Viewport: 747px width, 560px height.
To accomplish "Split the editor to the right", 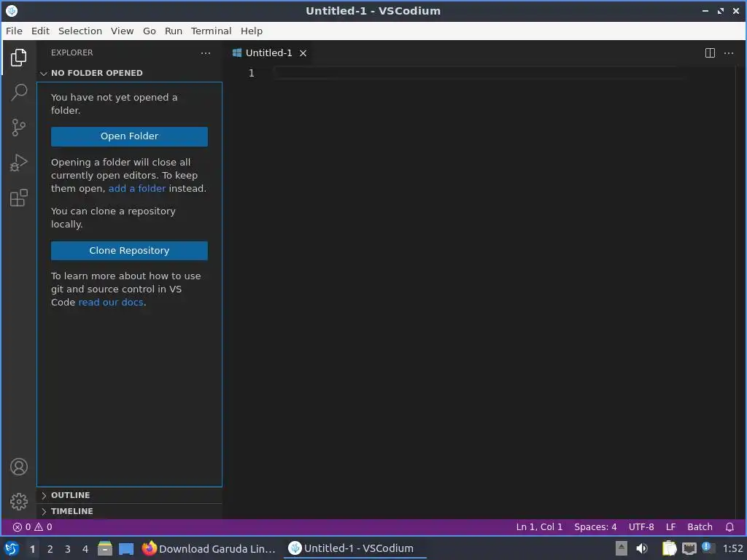I will (x=710, y=52).
